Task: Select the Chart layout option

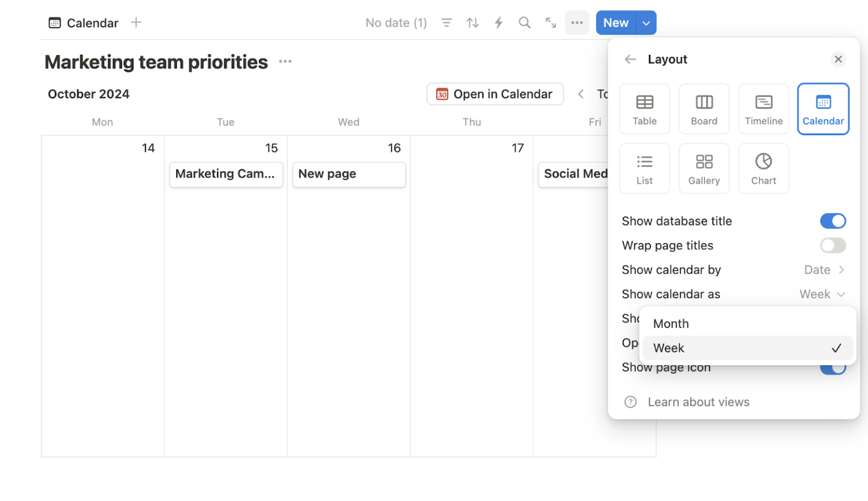Action: pyautogui.click(x=763, y=168)
